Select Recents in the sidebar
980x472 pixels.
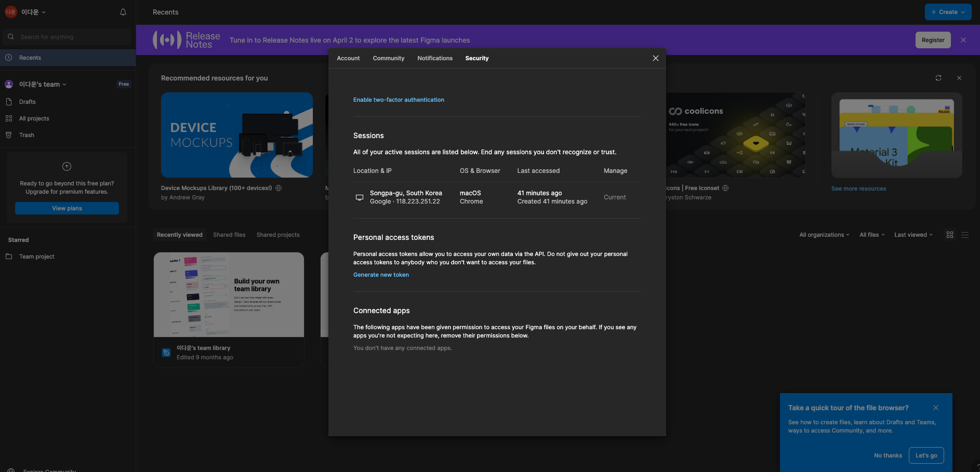coord(68,58)
